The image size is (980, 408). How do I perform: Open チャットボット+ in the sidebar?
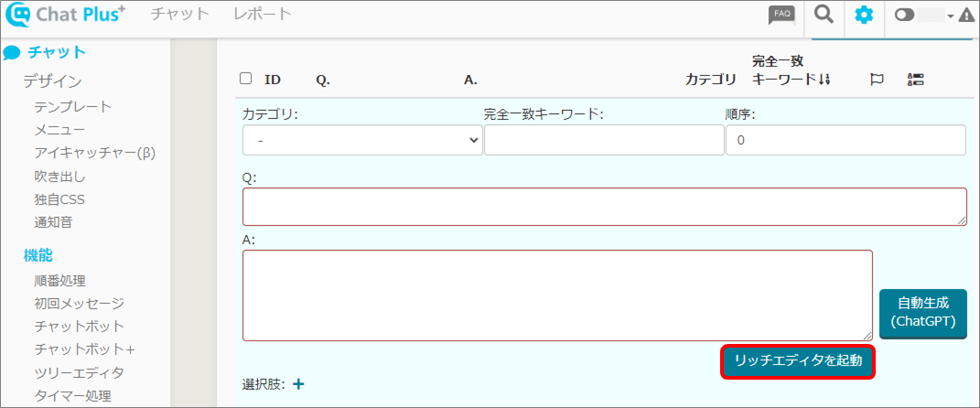tap(84, 349)
